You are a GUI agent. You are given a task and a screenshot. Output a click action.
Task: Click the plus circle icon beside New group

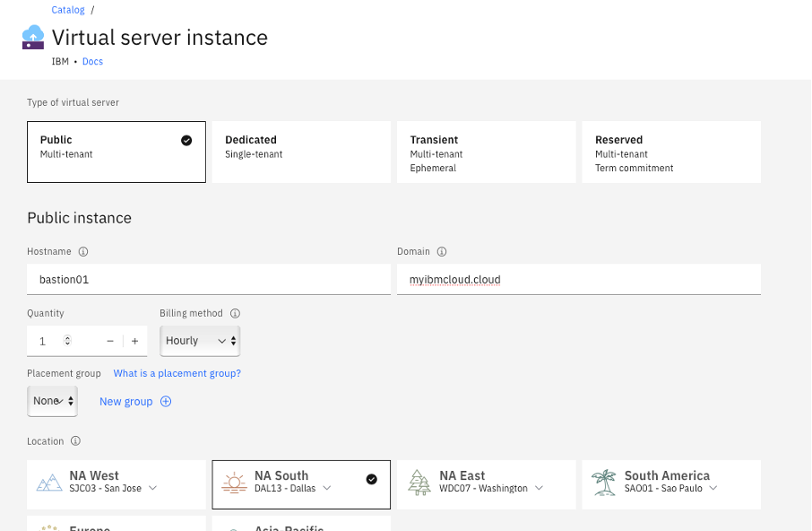coord(166,402)
